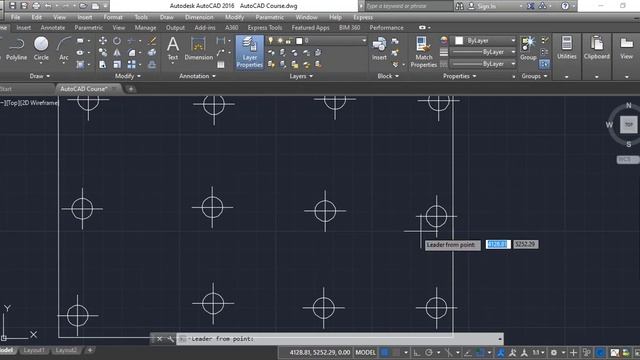Click the Group tool
Viewport: 640px width, 360px height.
(x=528, y=49)
